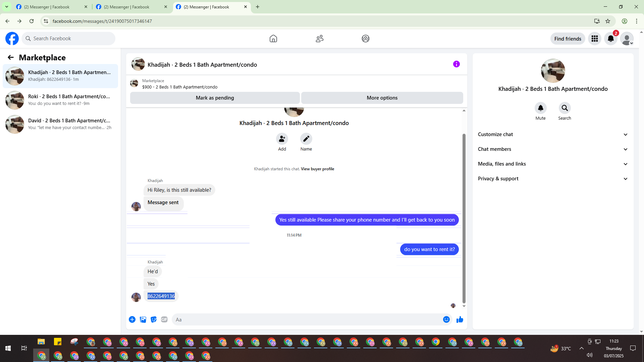Click the Add people icon

point(282,139)
